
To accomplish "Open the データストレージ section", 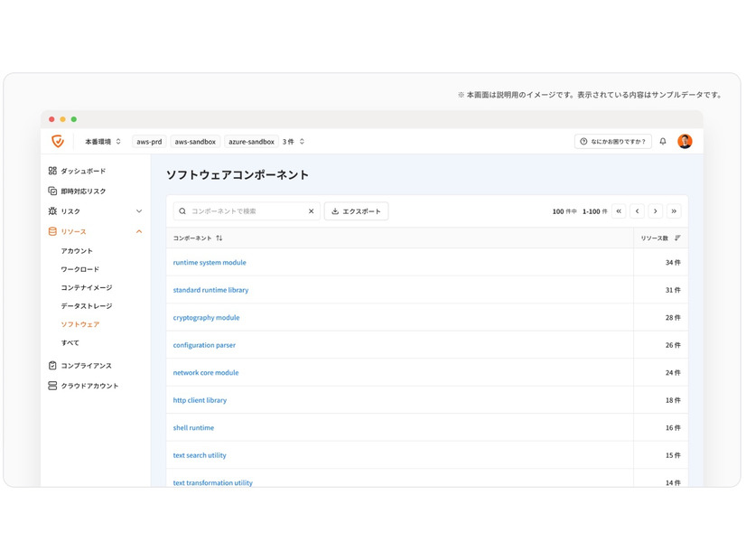I will pyautogui.click(x=89, y=305).
